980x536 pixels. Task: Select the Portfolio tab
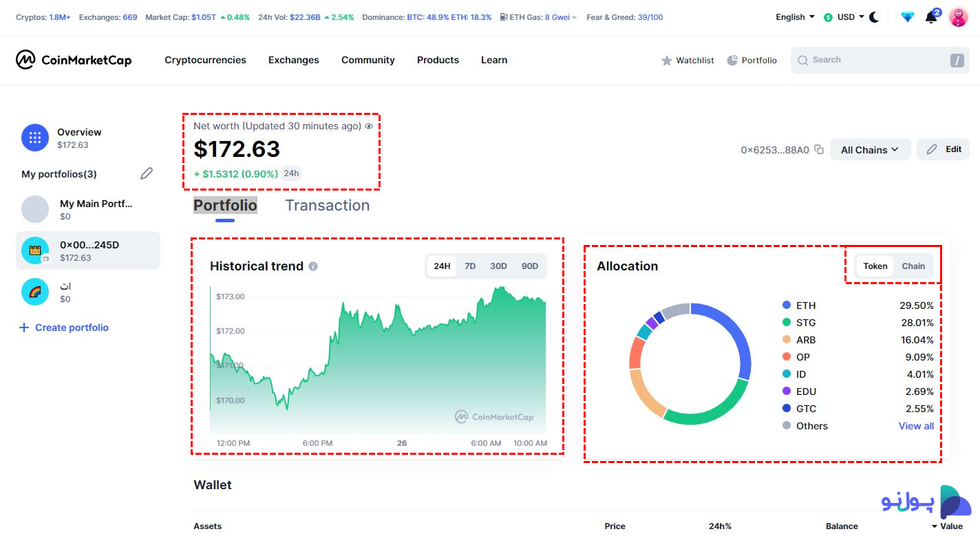[x=225, y=205]
